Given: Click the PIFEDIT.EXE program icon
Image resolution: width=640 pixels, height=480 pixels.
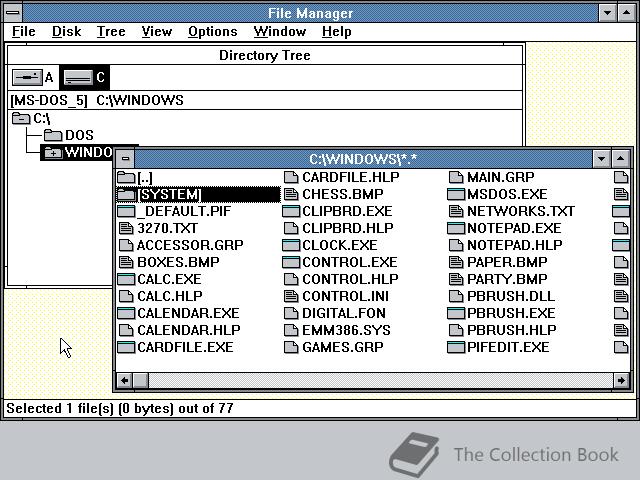Looking at the screenshot, I should coord(456,347).
